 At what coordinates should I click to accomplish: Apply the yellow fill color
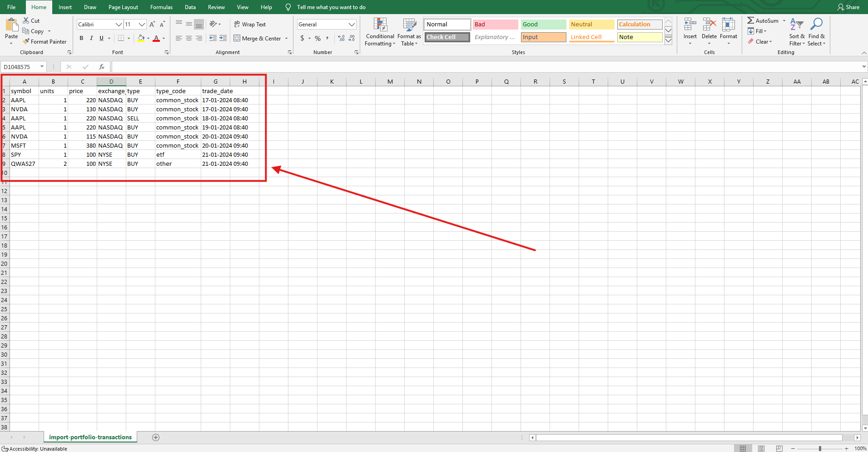pos(141,38)
